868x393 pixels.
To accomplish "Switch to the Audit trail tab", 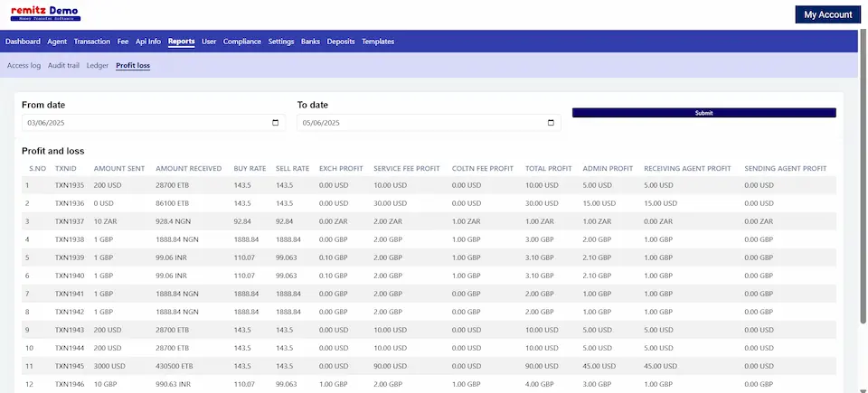I will click(63, 66).
